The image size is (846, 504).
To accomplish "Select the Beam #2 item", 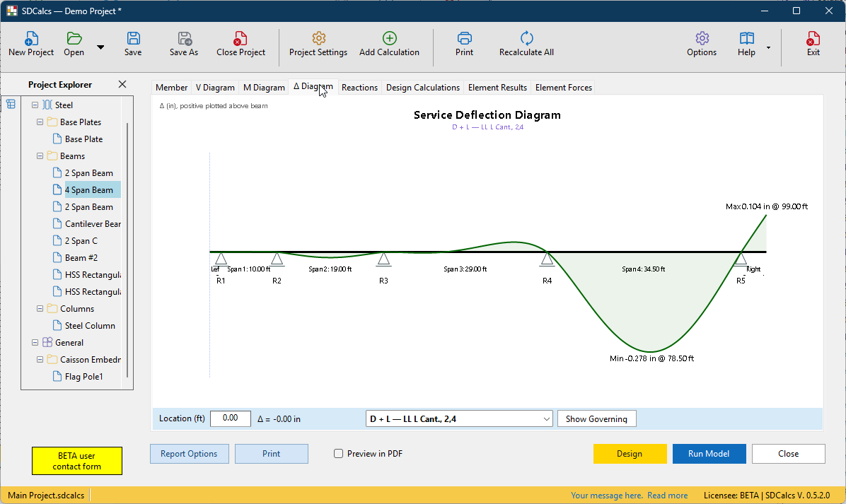I will click(81, 258).
